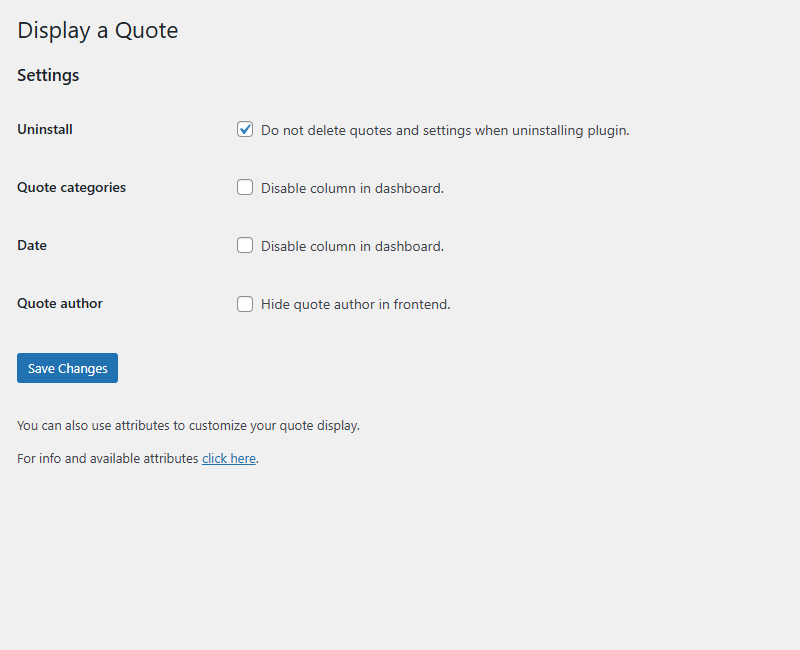Uncheck "Do not delete quotes and settings" option
This screenshot has width=800, height=650.
(x=245, y=129)
